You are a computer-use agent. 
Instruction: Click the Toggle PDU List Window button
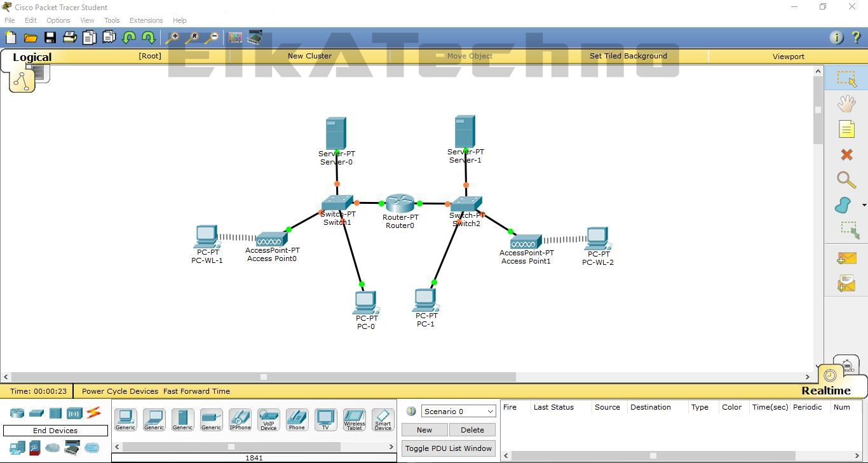click(448, 448)
